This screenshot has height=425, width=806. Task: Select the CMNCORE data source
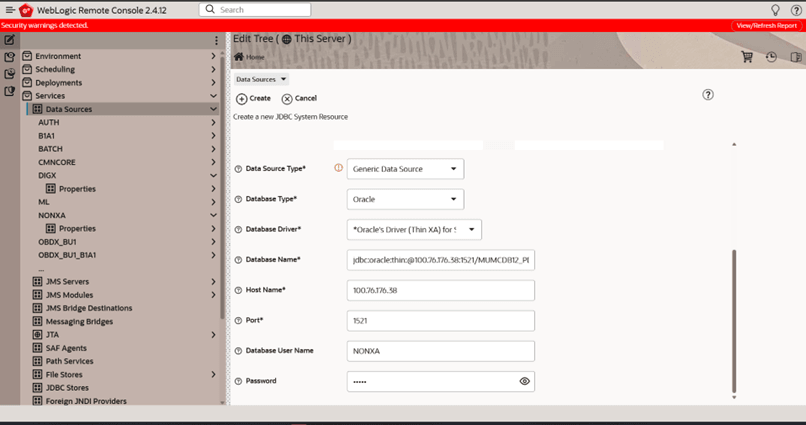pyautogui.click(x=57, y=162)
